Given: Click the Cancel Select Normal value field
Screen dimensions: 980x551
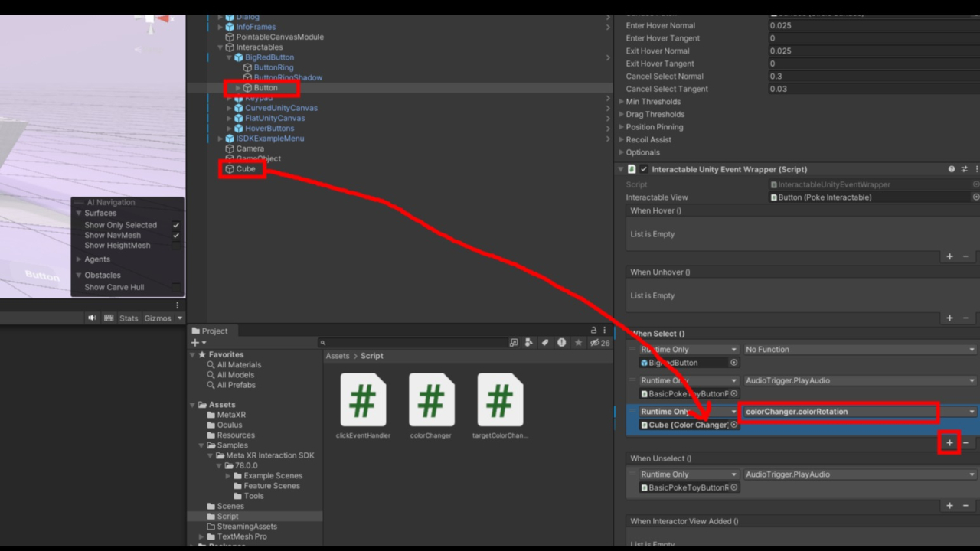Looking at the screenshot, I should click(x=873, y=77).
